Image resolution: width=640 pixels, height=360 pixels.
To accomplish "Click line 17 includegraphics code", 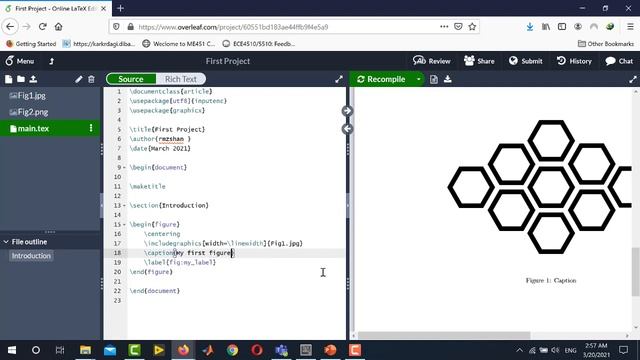I will (x=223, y=243).
